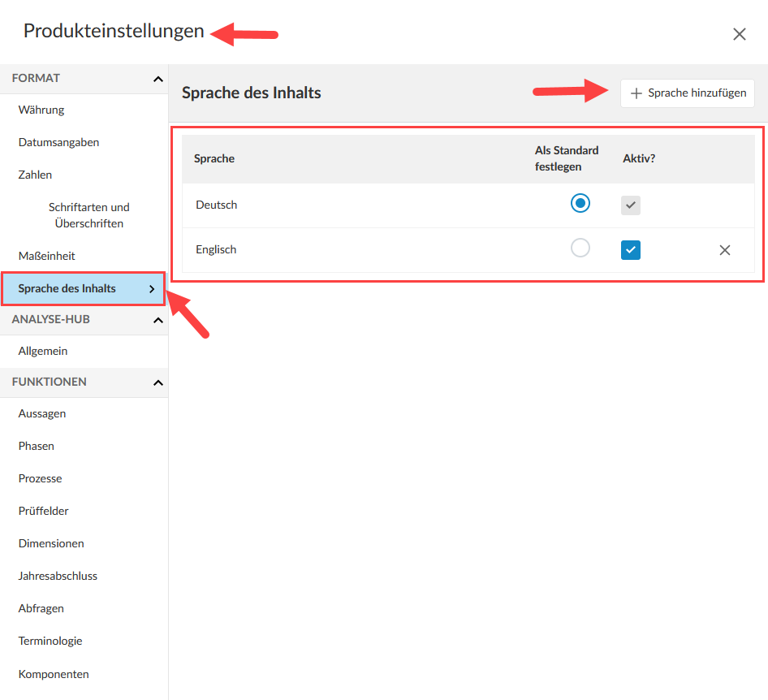The height and width of the screenshot is (700, 768).
Task: Click the Deutsch language name
Action: (217, 205)
